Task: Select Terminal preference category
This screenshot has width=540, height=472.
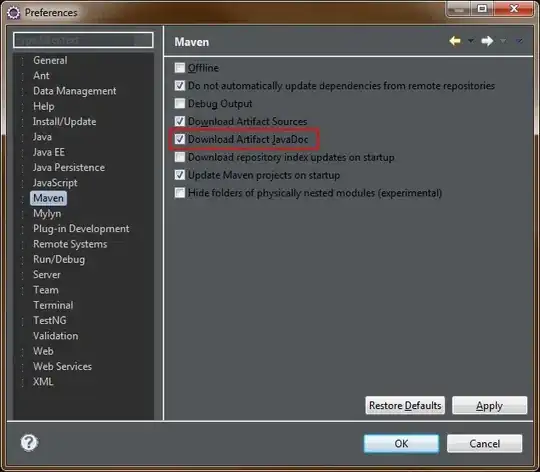Action: pos(53,305)
